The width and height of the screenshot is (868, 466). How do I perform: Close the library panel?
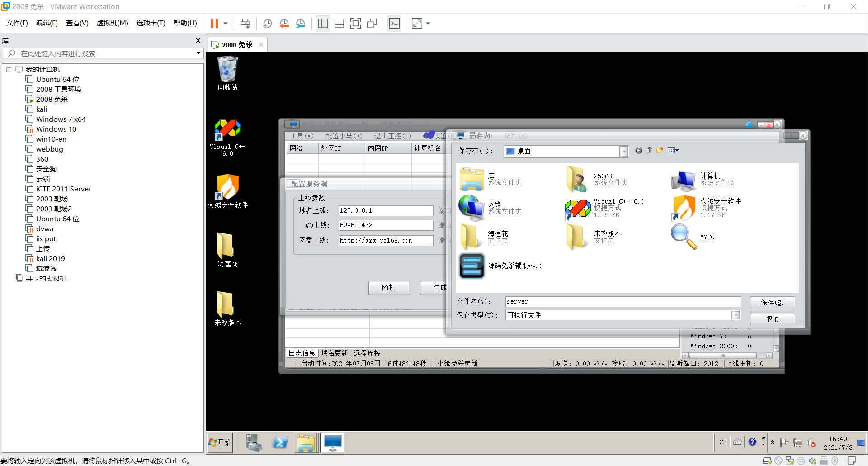click(198, 40)
